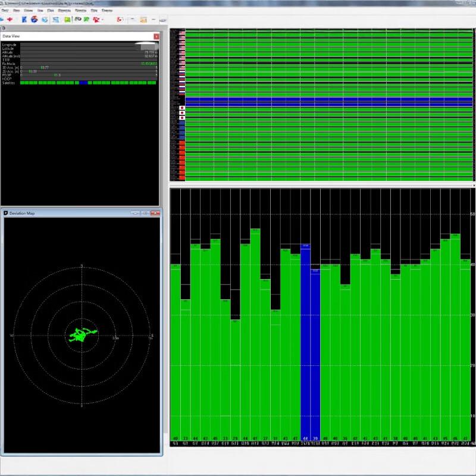Click the red star-shaped toolbar icon

[x=10, y=20]
